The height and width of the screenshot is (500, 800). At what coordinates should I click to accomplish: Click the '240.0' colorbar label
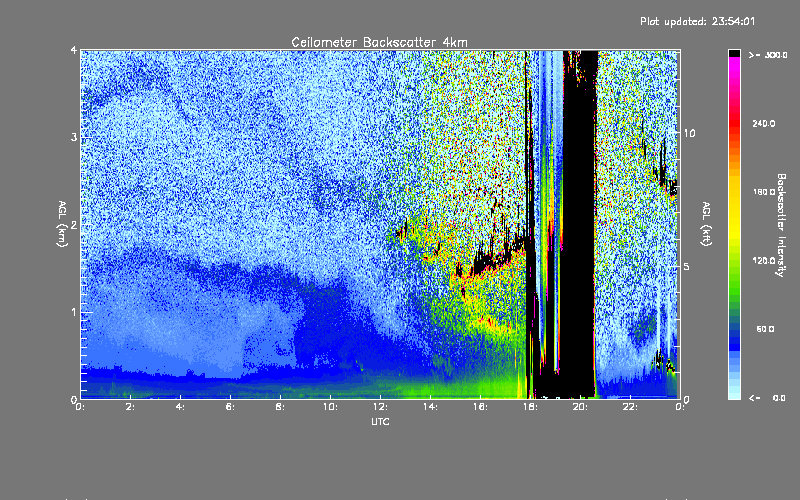pyautogui.click(x=764, y=123)
